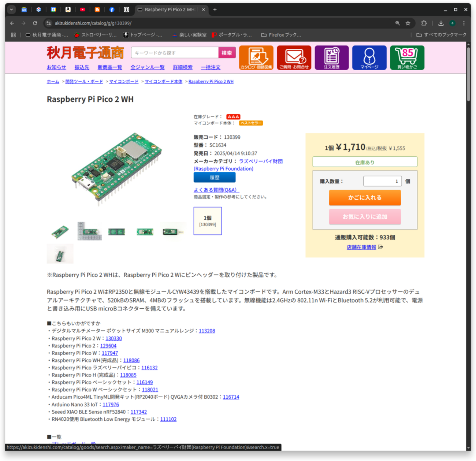Follow the マイコンボード本体 breadcrumb link

tap(163, 82)
